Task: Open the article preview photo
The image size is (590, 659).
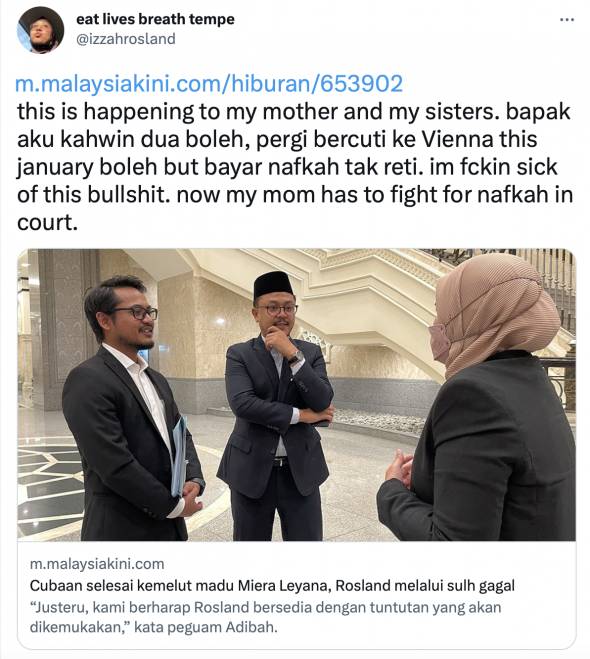Action: click(x=296, y=395)
